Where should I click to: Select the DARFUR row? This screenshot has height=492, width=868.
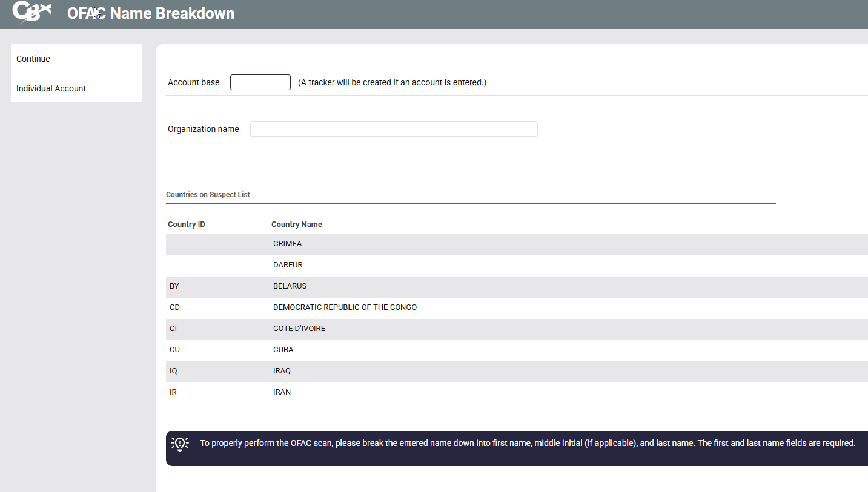(x=288, y=265)
